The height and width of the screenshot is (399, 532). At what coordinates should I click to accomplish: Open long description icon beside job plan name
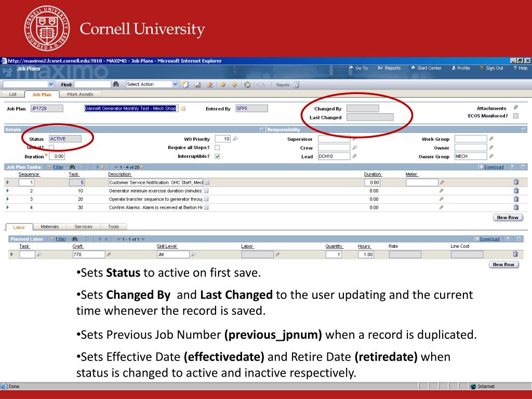(x=183, y=109)
